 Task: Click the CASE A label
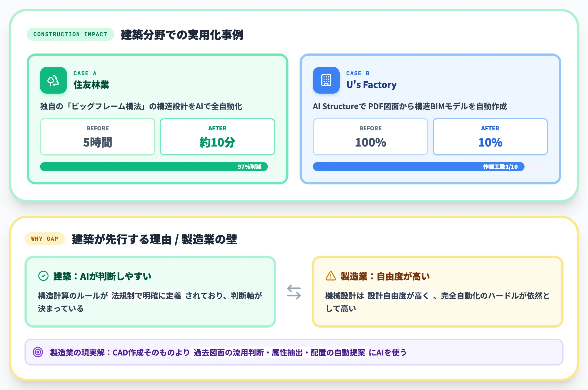click(x=85, y=73)
